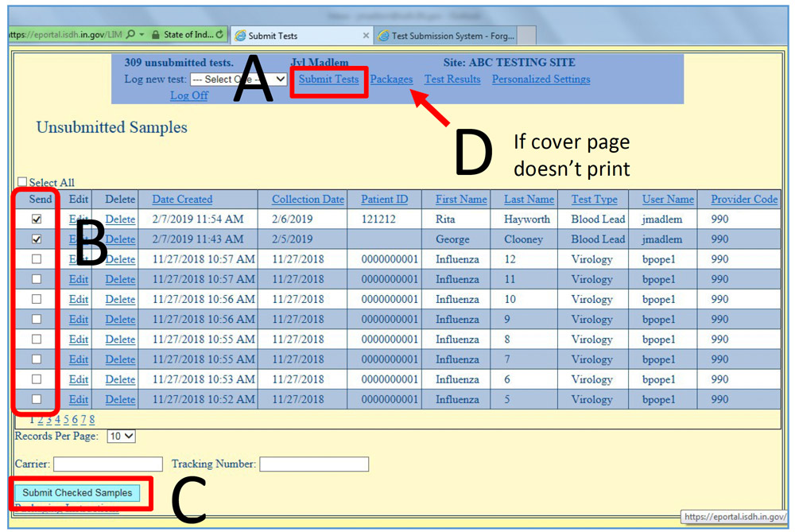Open Personalized Settings link
The height and width of the screenshot is (532, 795).
(x=541, y=80)
